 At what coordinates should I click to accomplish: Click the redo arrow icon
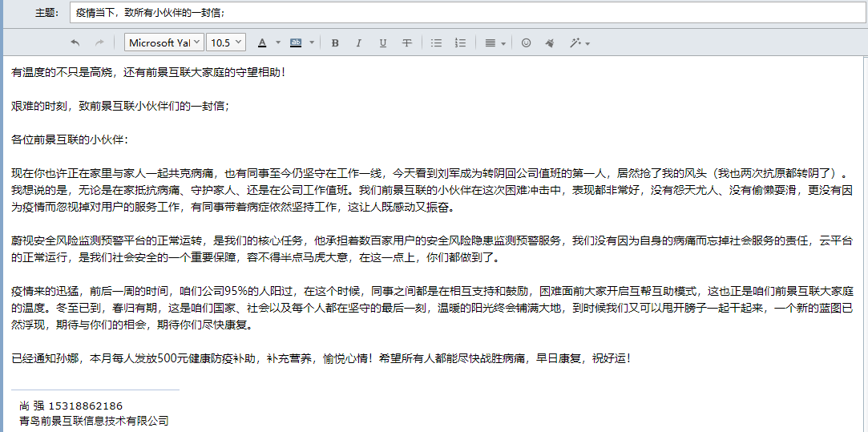point(99,42)
